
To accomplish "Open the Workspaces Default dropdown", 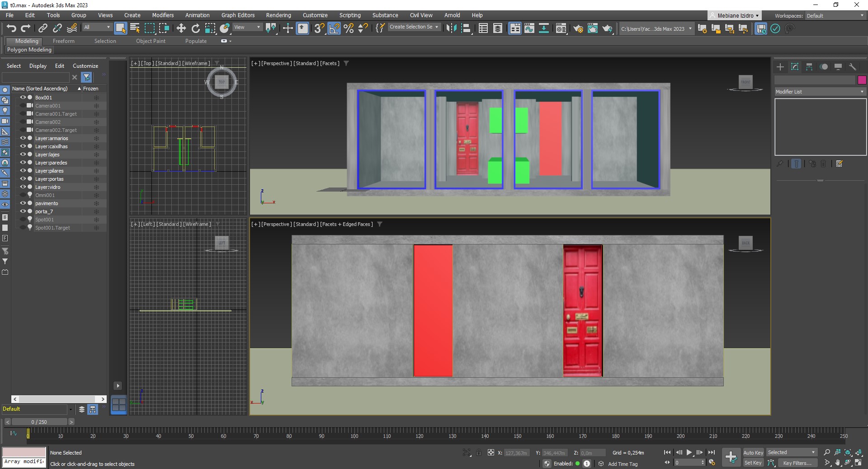I will pos(835,16).
